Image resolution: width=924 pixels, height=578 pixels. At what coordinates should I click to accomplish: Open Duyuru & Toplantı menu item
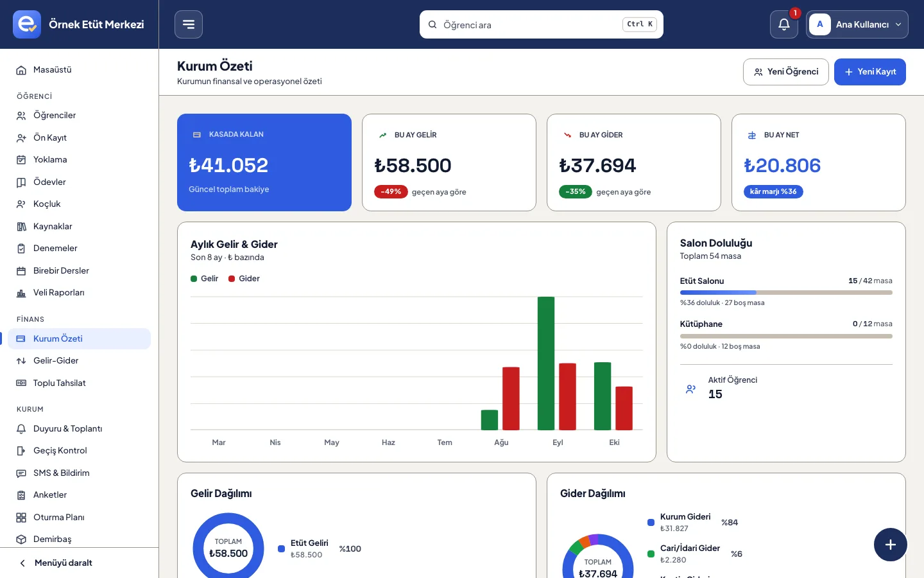tap(80, 428)
